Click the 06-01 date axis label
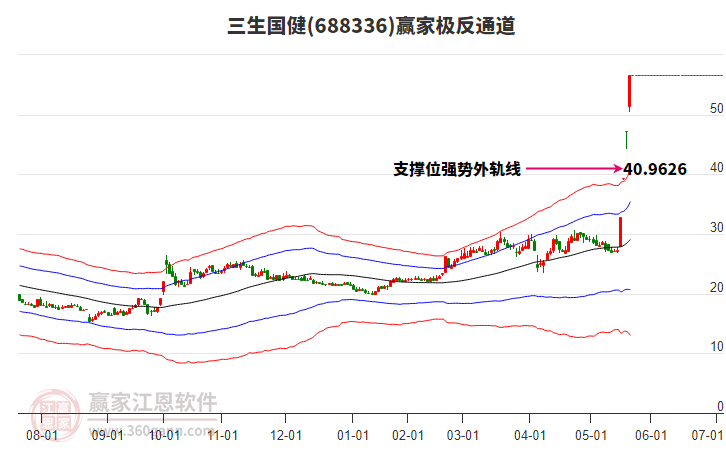This screenshot has width=726, height=450. [651, 435]
